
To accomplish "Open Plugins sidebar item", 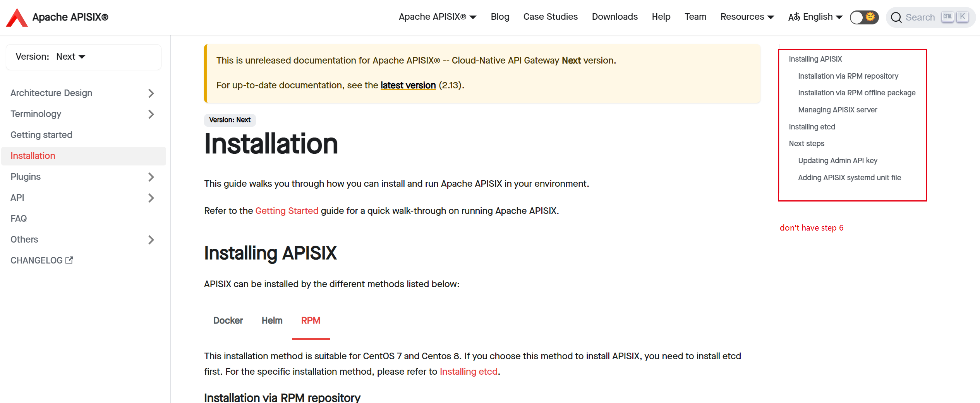I will point(26,177).
